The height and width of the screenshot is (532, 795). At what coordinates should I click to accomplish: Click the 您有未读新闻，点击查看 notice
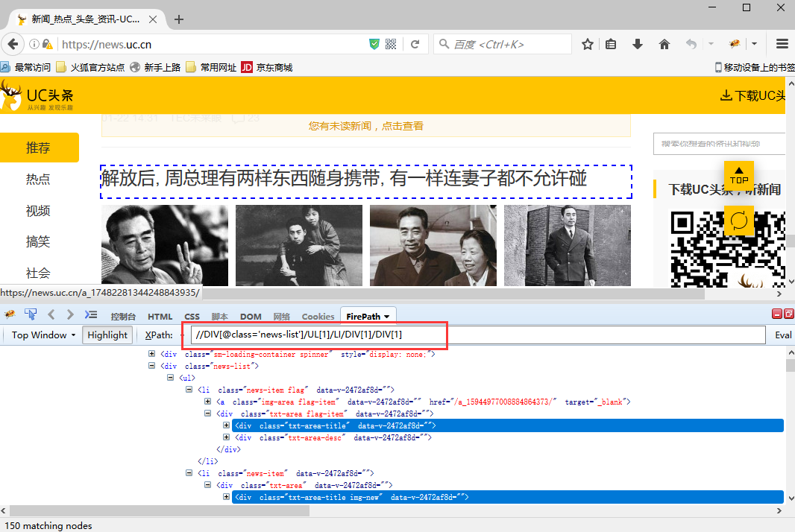coord(366,126)
